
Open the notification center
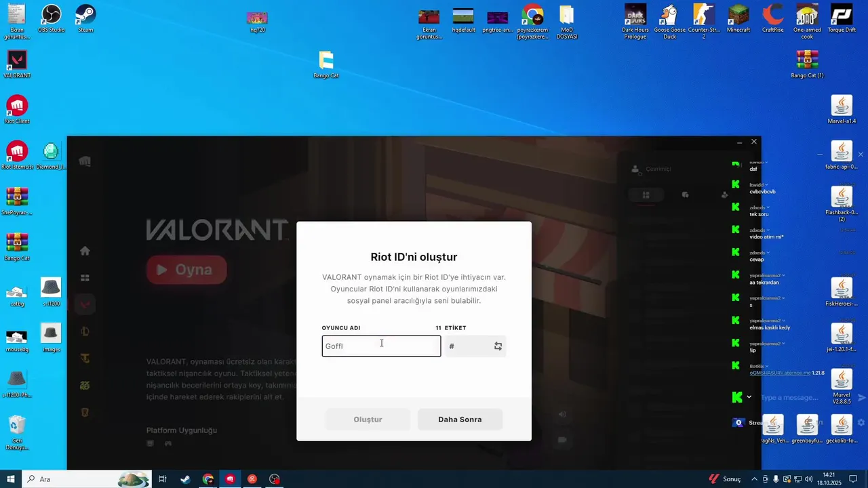[x=853, y=479]
